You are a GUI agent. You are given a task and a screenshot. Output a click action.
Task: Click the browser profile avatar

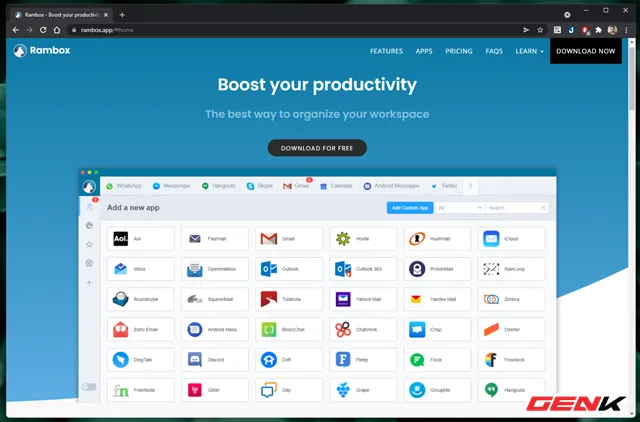(612, 30)
